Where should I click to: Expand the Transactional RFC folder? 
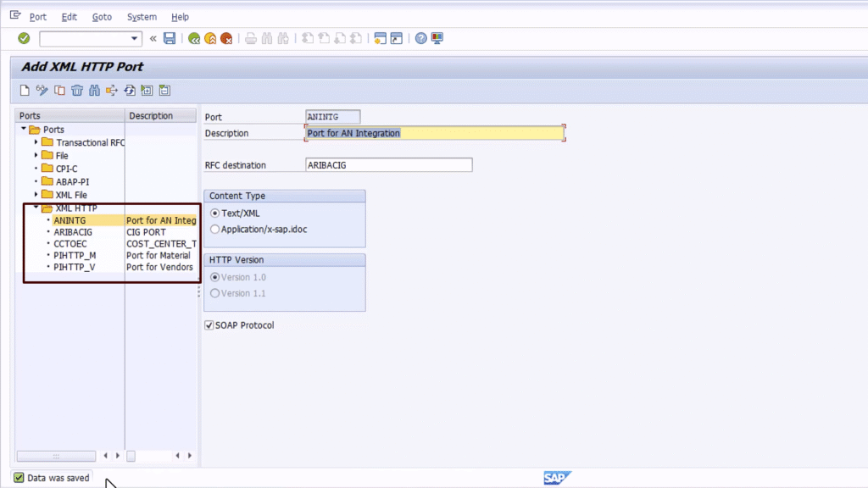tap(35, 142)
